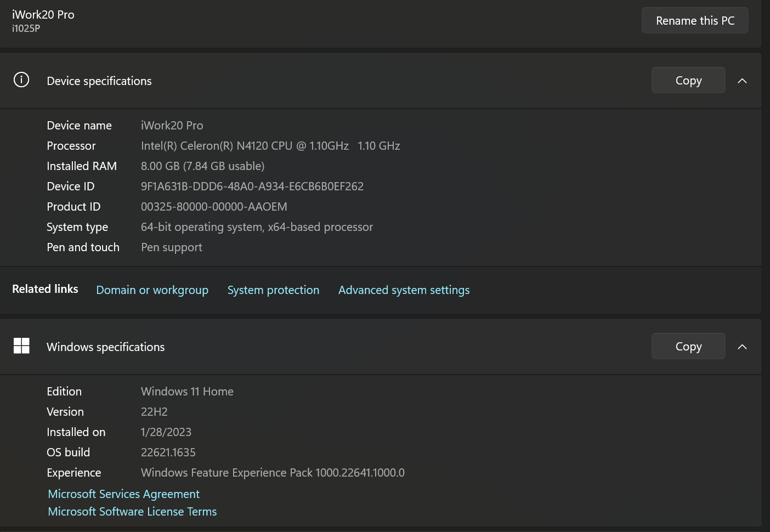Open Microsoft Software License Terms
This screenshot has width=770, height=532.
click(x=132, y=512)
